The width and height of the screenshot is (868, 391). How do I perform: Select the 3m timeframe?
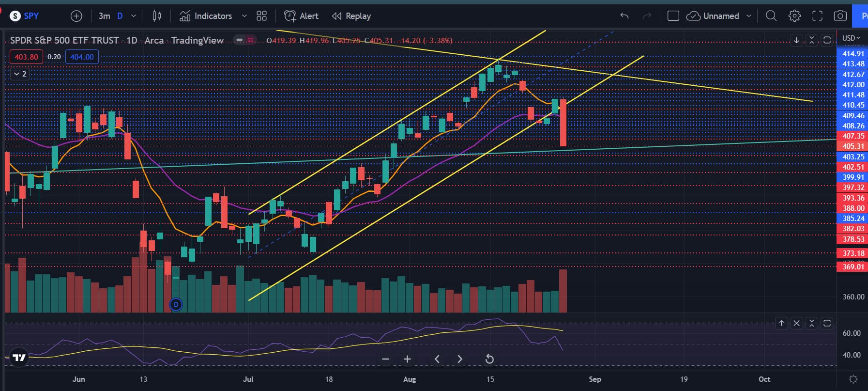[x=104, y=16]
